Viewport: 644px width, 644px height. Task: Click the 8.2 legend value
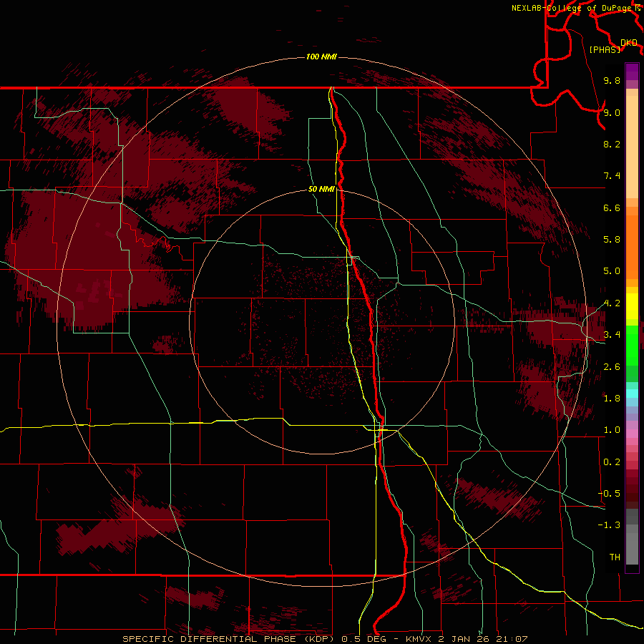tap(612, 144)
